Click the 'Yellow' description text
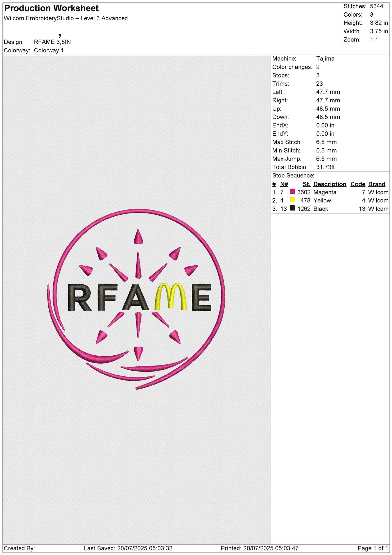The width and height of the screenshot is (392, 555). 322,200
